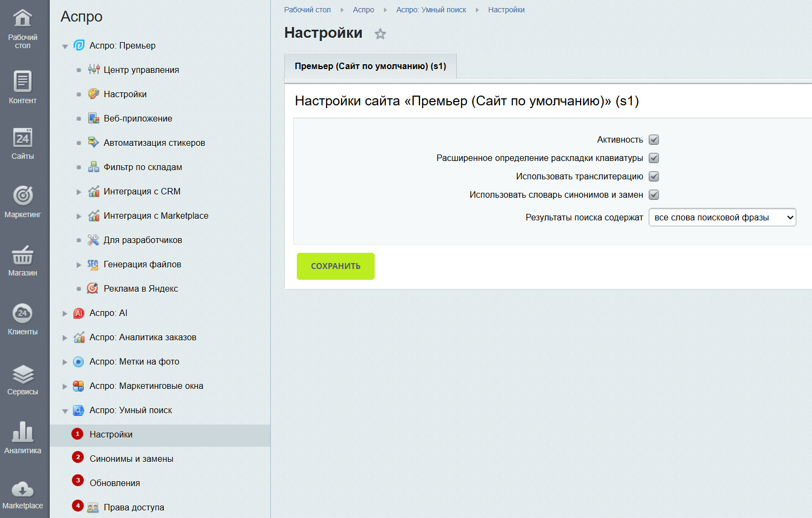Image resolution: width=812 pixels, height=518 pixels.
Task: Click the Реклама в Яндекс target icon
Action: coord(94,288)
